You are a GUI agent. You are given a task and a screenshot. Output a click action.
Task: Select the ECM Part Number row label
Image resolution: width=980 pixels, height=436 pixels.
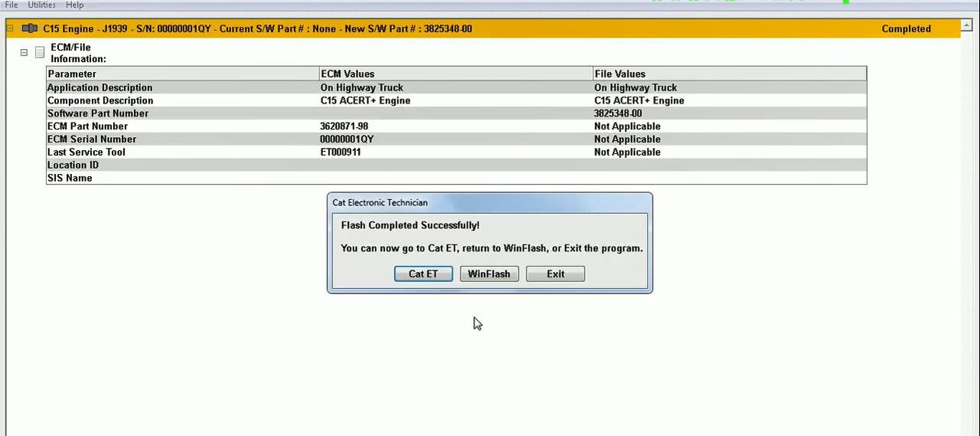(x=87, y=126)
